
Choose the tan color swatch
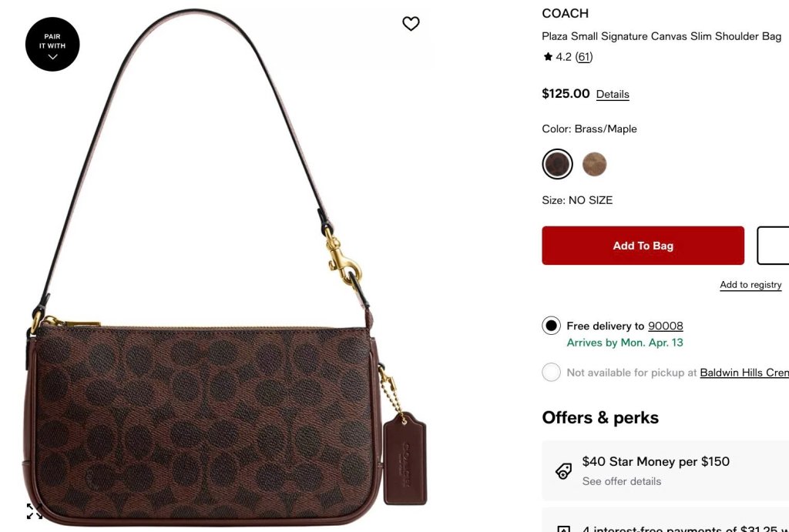coord(594,164)
